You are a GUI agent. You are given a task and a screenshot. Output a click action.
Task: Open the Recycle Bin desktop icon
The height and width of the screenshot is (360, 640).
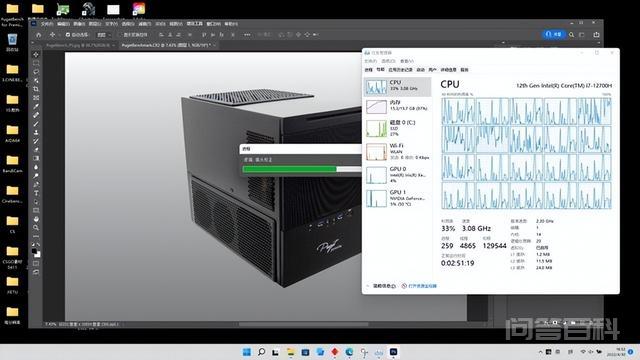pyautogui.click(x=12, y=43)
